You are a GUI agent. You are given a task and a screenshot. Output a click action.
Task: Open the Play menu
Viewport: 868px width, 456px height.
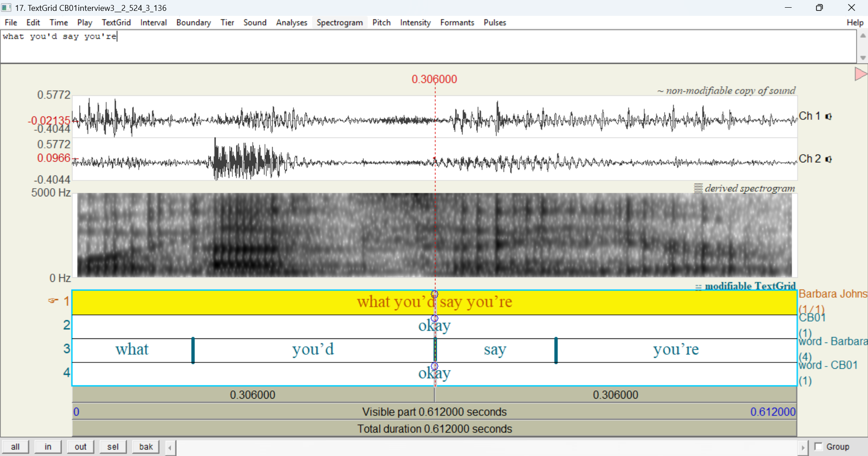[x=85, y=23]
